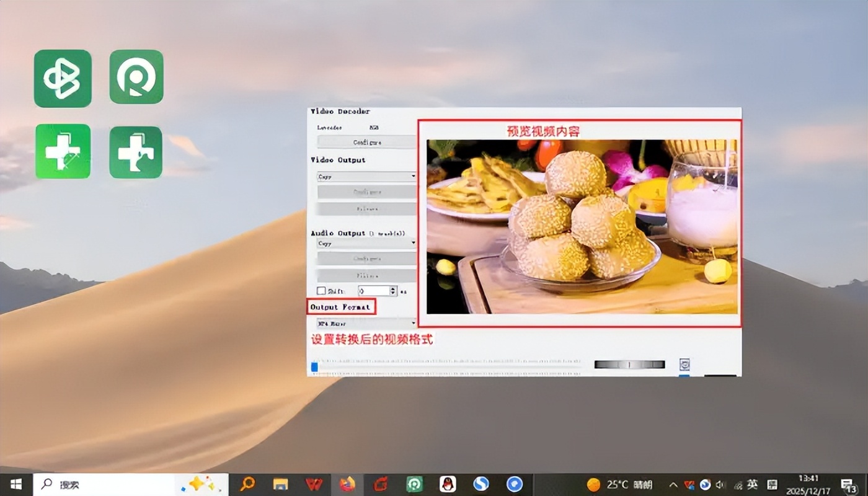Open the red app icon right of Firefox
Screen dimensions: 868x496
pos(380,484)
